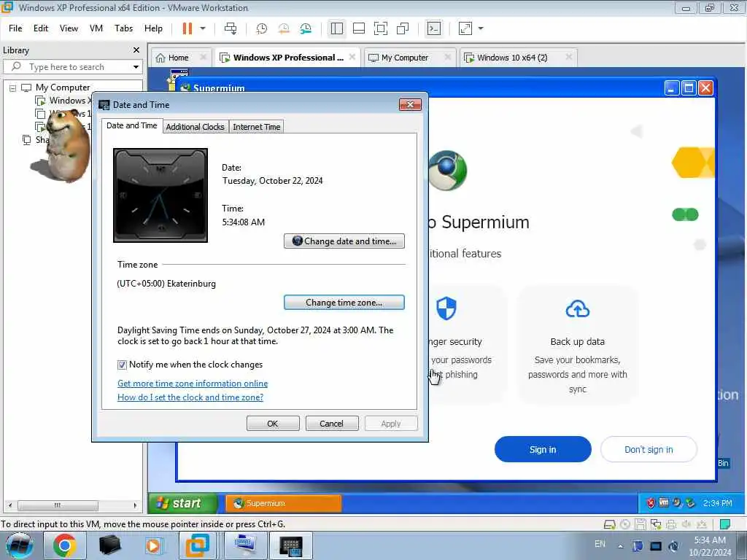
Task: Select My Computer in the library tree
Action: [63, 87]
